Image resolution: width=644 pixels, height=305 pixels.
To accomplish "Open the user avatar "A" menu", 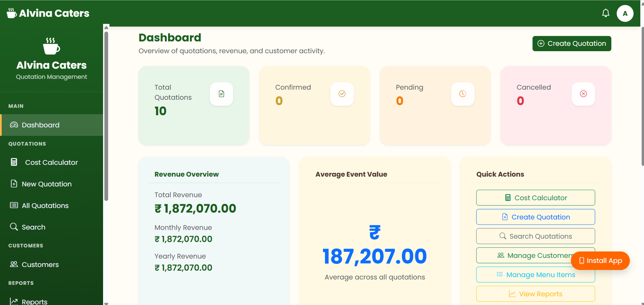I will click(625, 13).
